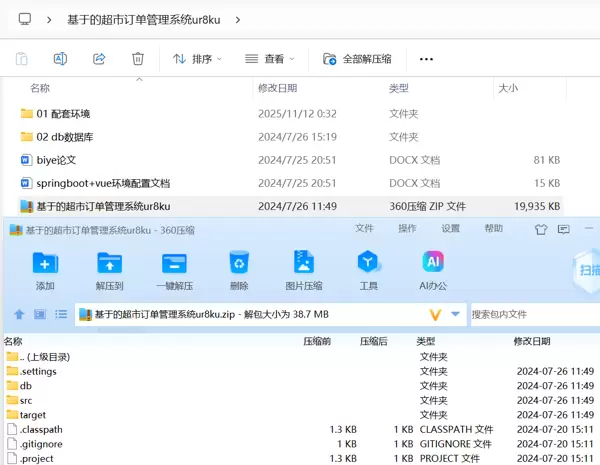This screenshot has width=600, height=465.
Task: Open the 图片压缩 image compression tool
Action: pos(304,264)
